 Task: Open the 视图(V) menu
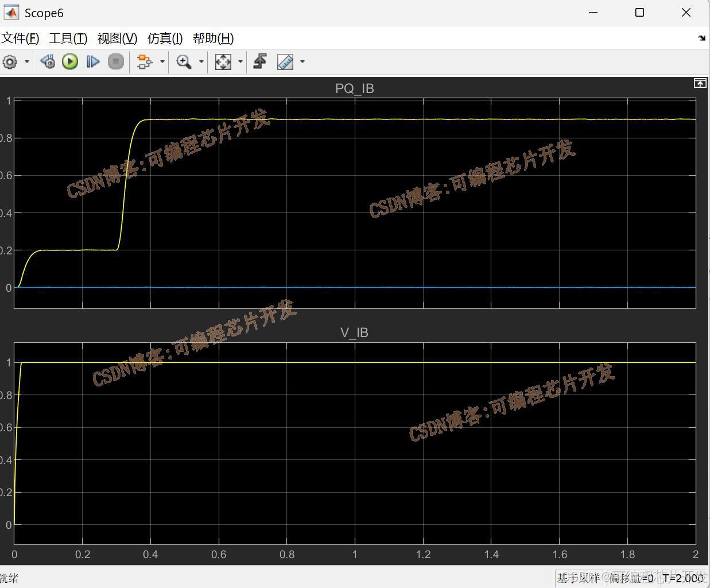point(117,38)
